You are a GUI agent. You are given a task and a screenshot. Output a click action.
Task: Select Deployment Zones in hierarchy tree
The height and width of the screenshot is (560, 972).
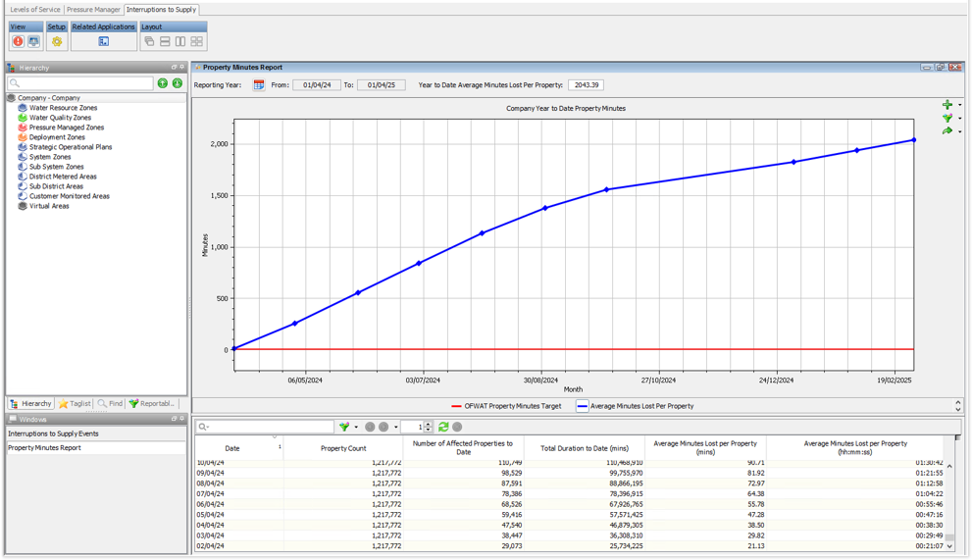point(57,137)
